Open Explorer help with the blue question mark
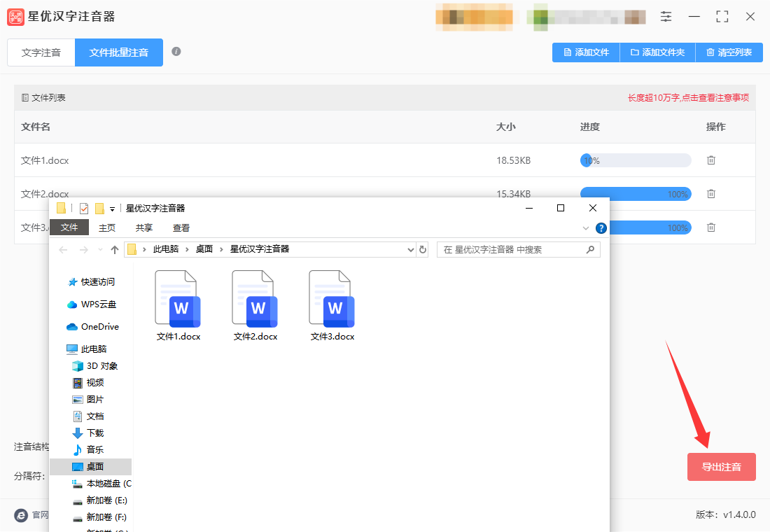Screen dimensions: 770x532 (601, 228)
